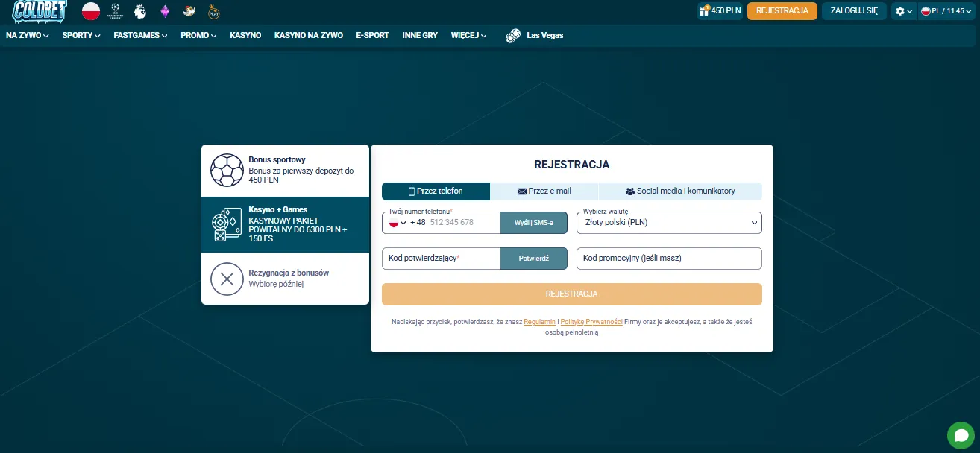Open the Poland flag shortcut icon
This screenshot has height=453, width=980.
(x=91, y=11)
